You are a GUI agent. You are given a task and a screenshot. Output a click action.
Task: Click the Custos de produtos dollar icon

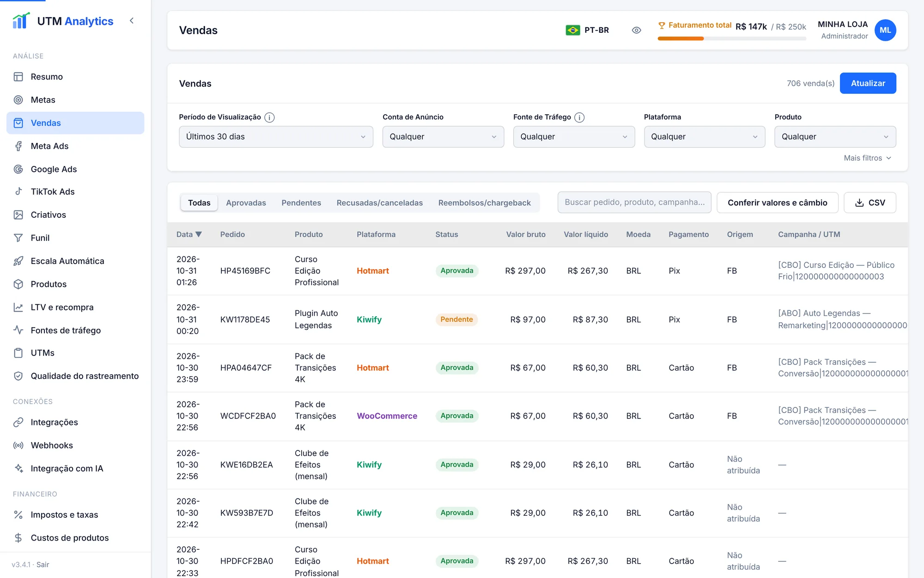(18, 538)
